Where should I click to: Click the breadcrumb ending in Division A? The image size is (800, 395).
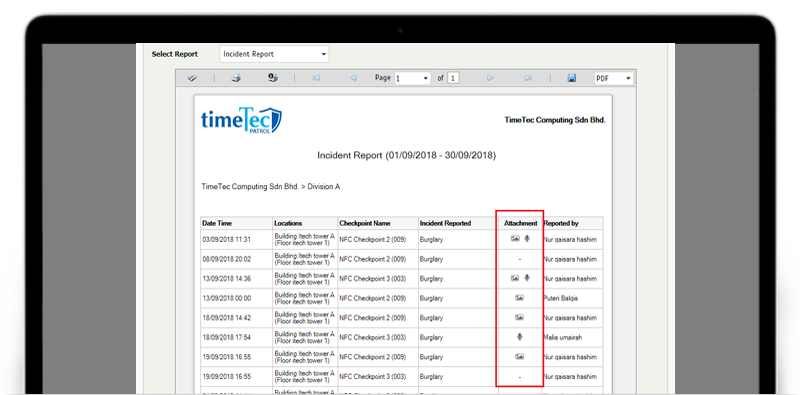tap(271, 187)
